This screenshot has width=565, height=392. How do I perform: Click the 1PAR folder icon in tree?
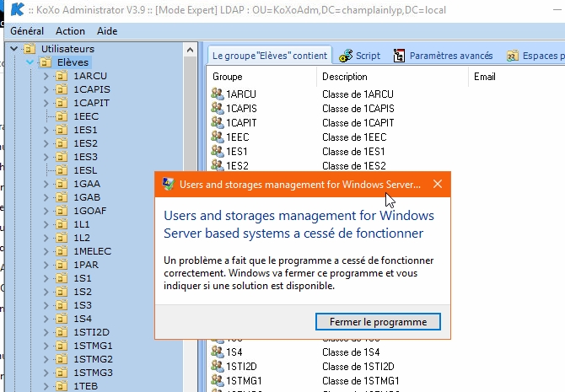tap(62, 265)
